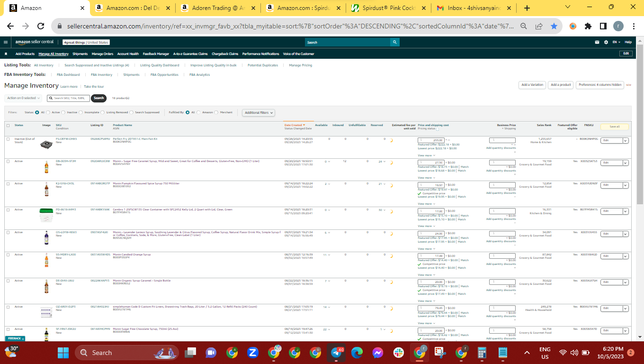Reload the page with the refresh icon
Image resolution: width=644 pixels, height=364 pixels.
[41, 27]
